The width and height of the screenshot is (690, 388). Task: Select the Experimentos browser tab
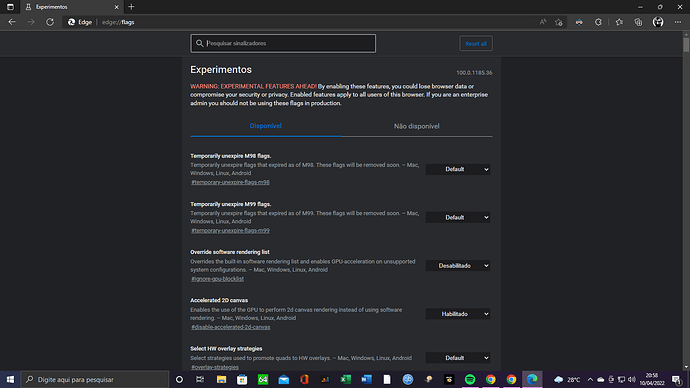(72, 7)
